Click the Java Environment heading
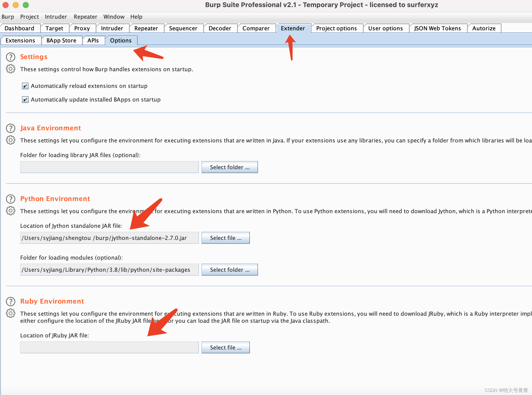532x395 pixels. pyautogui.click(x=51, y=128)
